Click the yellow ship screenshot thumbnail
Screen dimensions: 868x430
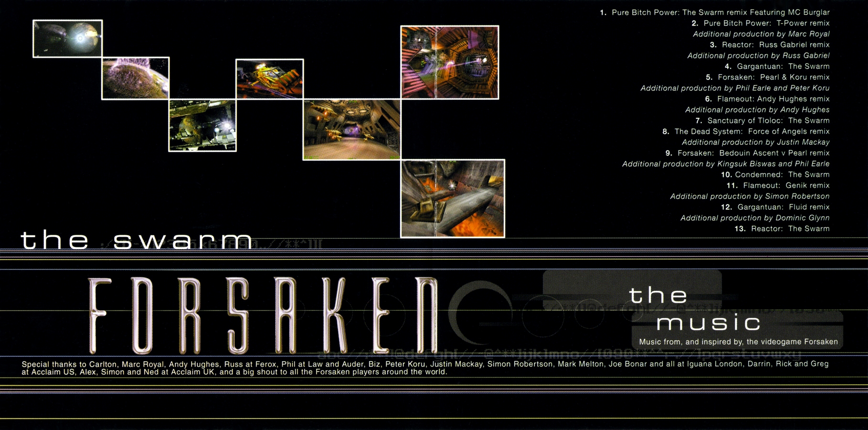tap(270, 79)
